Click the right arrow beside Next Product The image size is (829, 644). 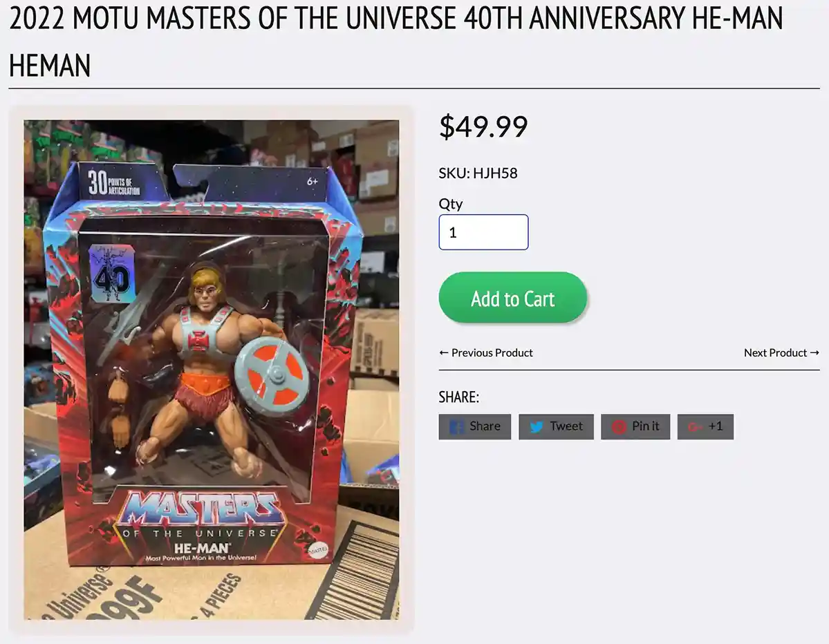(814, 352)
